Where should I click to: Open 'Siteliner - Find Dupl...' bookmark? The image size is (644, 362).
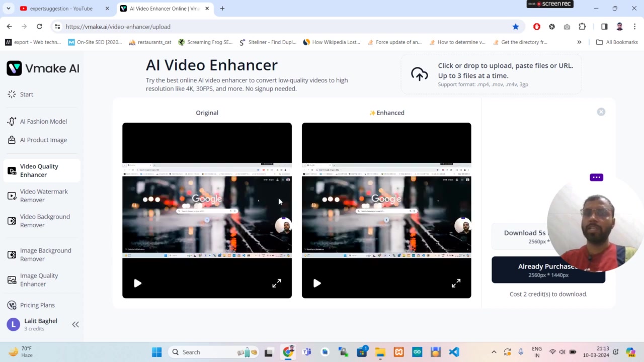[x=268, y=42]
